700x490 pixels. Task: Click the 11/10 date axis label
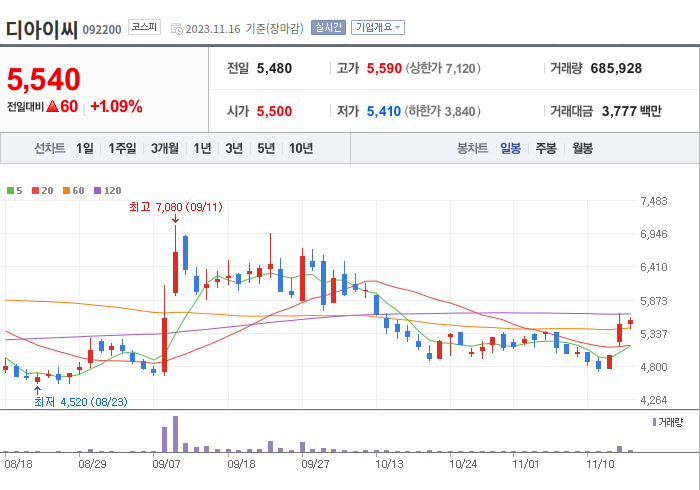click(600, 464)
